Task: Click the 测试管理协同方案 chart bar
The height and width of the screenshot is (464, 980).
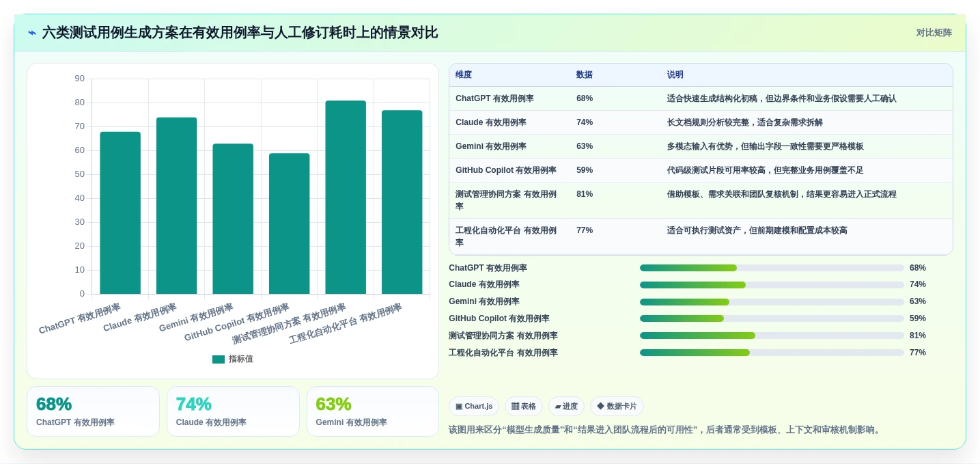Action: [x=346, y=197]
